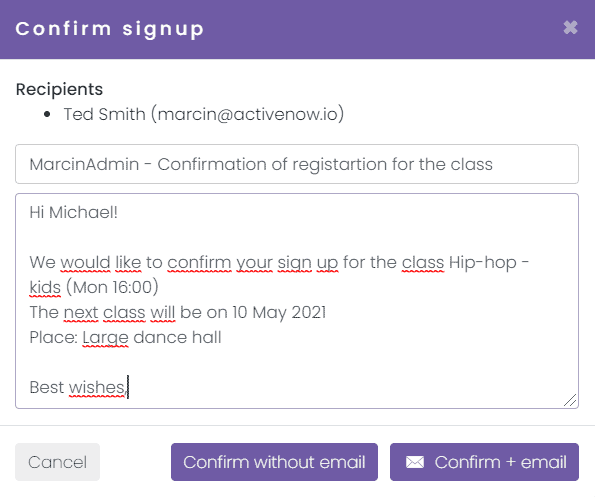Place cursor after 'Best wishes,'
596x497 pixels.
tap(128, 388)
